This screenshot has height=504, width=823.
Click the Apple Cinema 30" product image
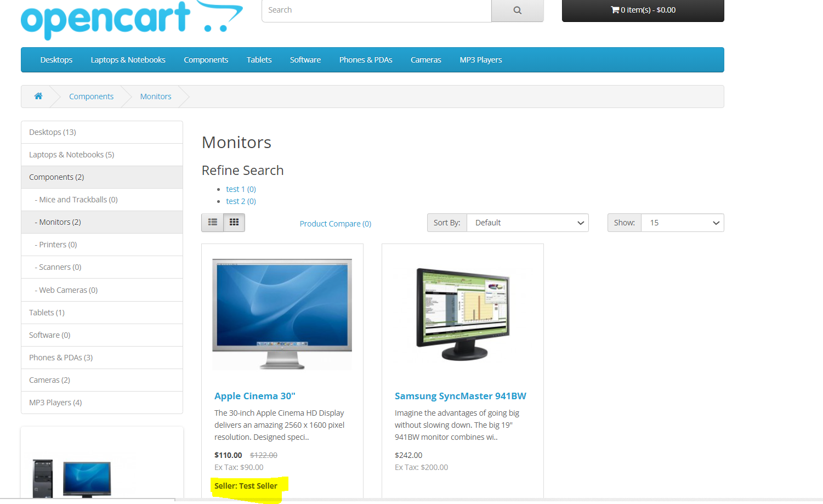pos(282,314)
